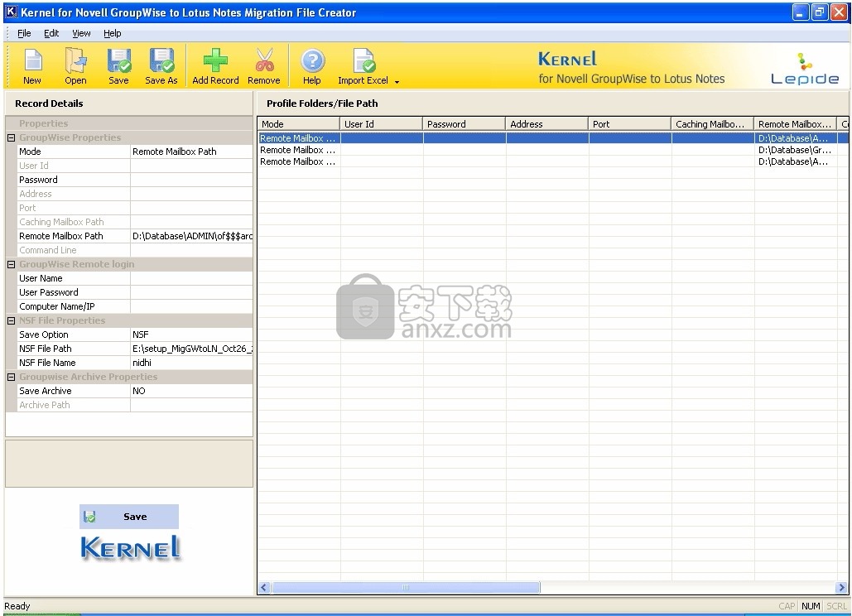
Task: Open the Help menu
Action: 113,33
